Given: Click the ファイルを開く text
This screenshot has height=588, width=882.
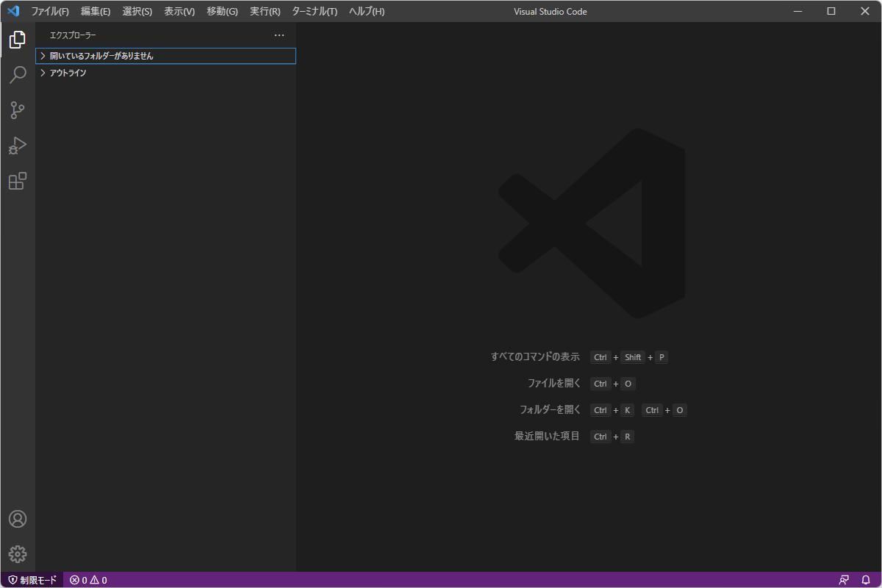Looking at the screenshot, I should [x=554, y=383].
